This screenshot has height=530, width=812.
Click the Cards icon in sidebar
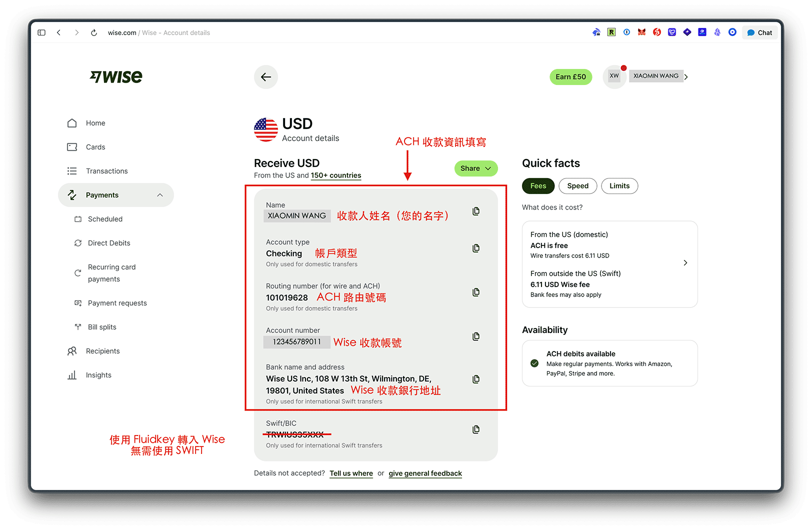pyautogui.click(x=72, y=147)
